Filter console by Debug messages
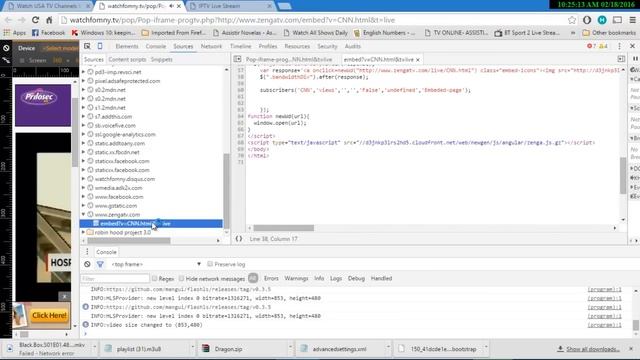 [x=356, y=278]
